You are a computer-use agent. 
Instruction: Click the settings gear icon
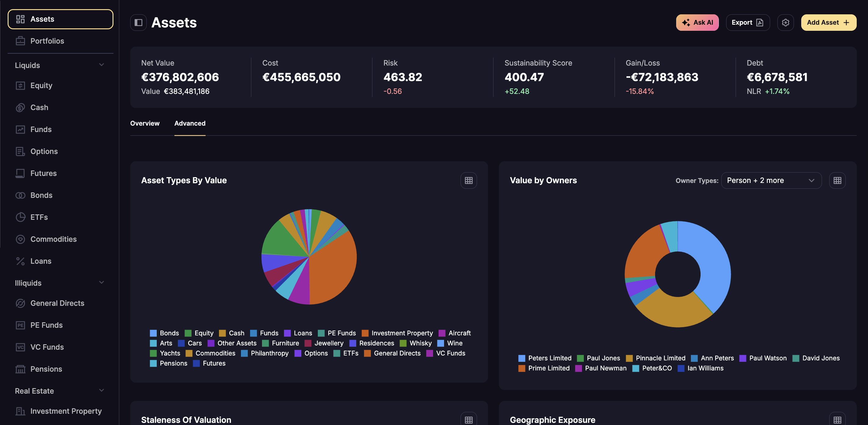tap(785, 23)
